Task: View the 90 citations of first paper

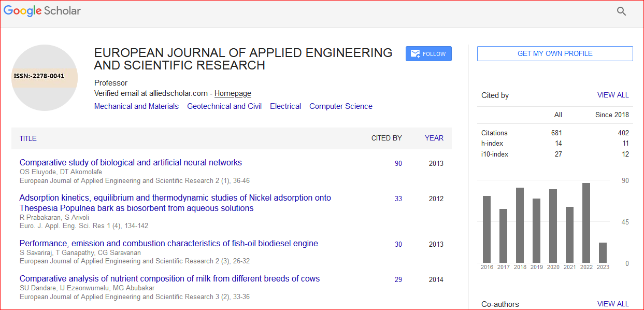Action: pos(398,164)
